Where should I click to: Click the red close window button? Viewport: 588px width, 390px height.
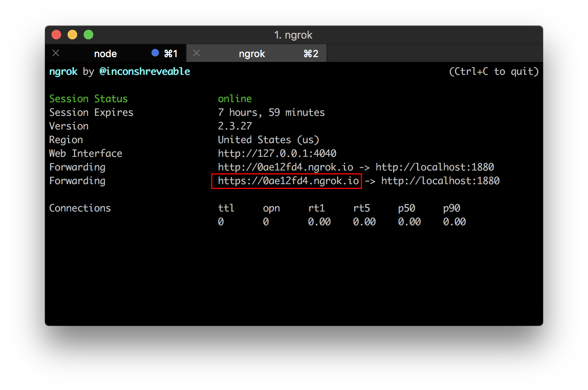tap(56, 35)
